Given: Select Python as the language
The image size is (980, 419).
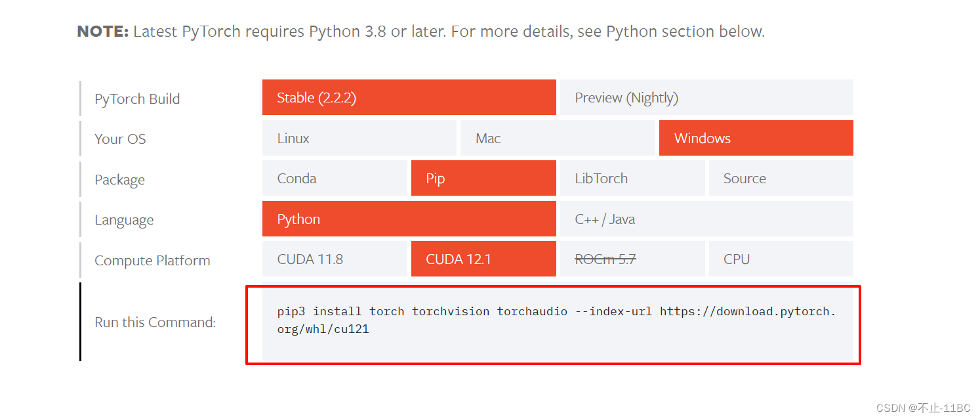Looking at the screenshot, I should (409, 218).
